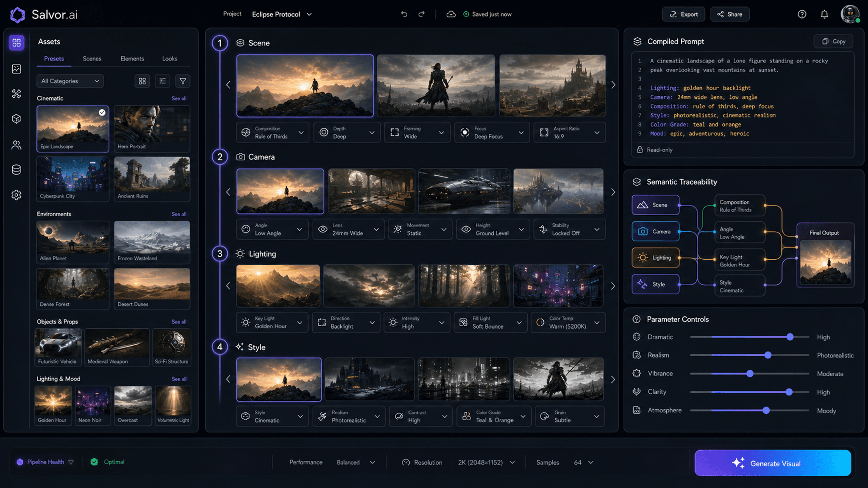This screenshot has width=868, height=488.
Task: Click the Salvor.ai logo
Action: click(x=44, y=14)
